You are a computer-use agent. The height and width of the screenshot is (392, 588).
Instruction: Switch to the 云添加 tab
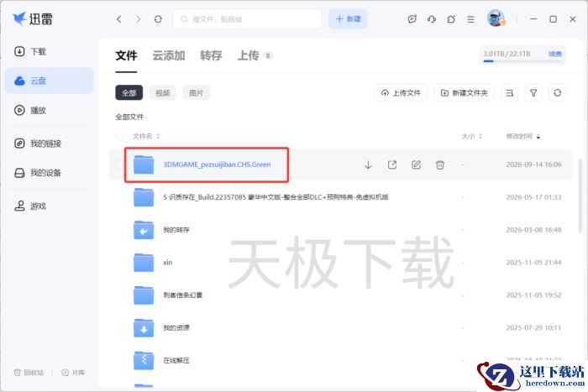tap(168, 55)
